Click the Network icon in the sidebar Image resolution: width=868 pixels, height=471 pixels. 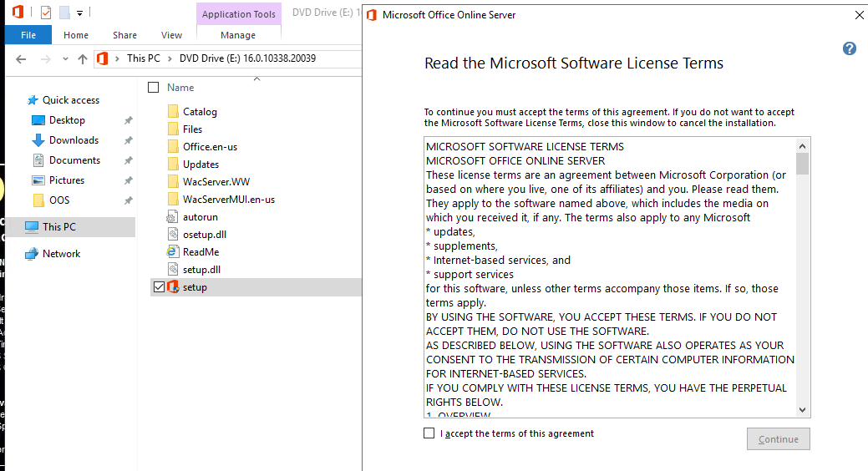[32, 254]
